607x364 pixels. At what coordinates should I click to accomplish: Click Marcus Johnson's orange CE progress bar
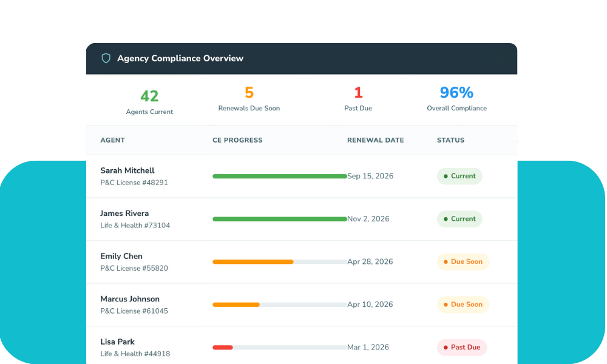236,305
